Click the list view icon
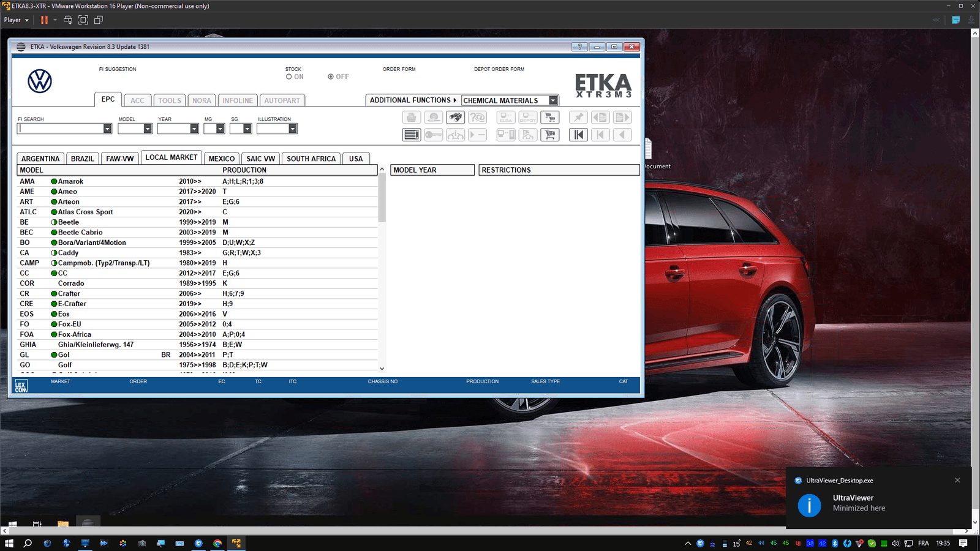Screen dimensions: 980x551 [411, 135]
